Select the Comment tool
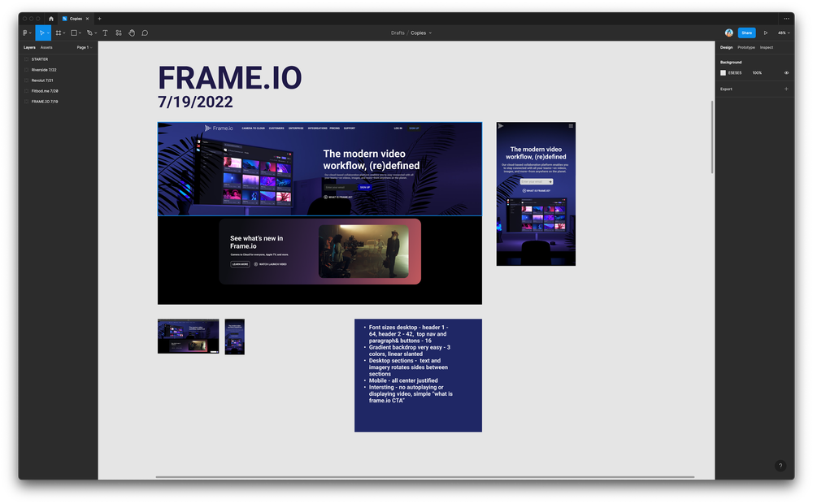Screen dimensions: 813x504 (146, 33)
